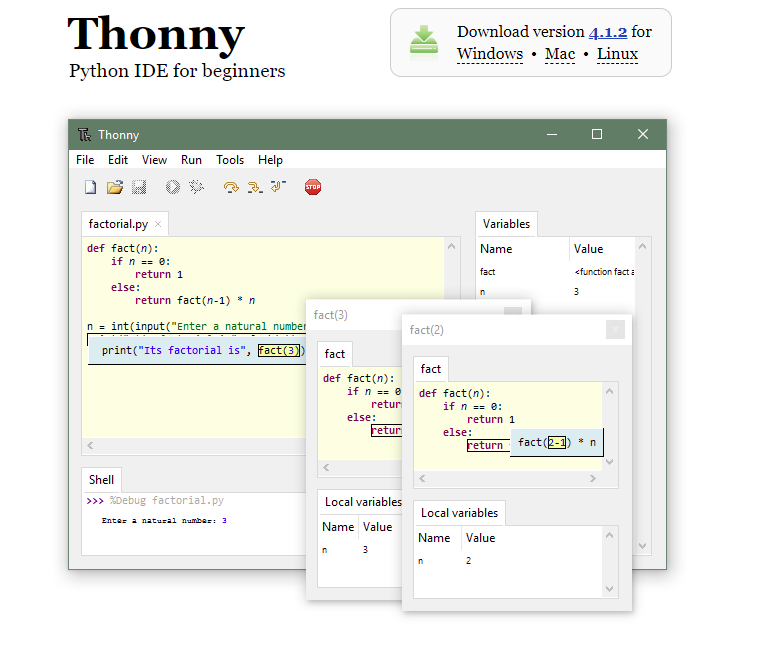Viewport: 767px width, 648px height.
Task: Select the Variables panel tab
Action: click(x=506, y=224)
